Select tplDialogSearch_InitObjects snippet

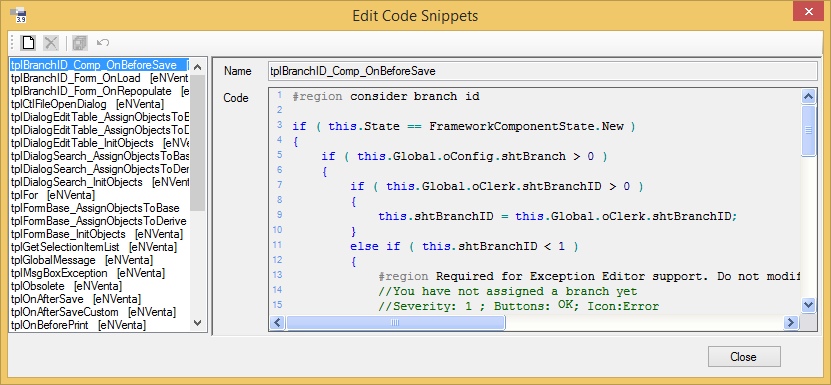click(x=99, y=182)
